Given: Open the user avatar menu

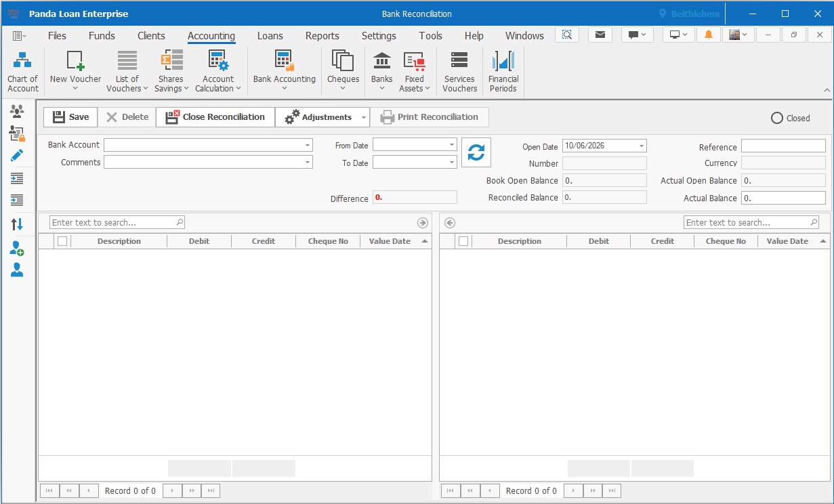Looking at the screenshot, I should pos(738,35).
